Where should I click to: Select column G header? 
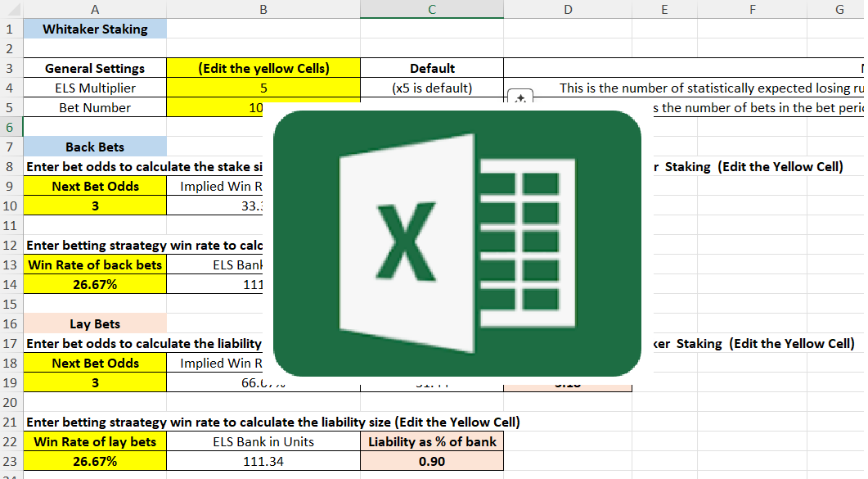(838, 9)
